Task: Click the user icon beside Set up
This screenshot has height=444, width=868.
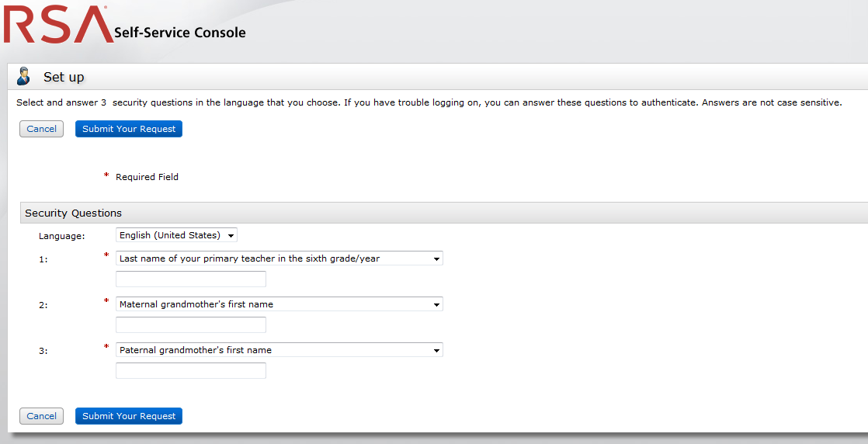Action: (24, 76)
